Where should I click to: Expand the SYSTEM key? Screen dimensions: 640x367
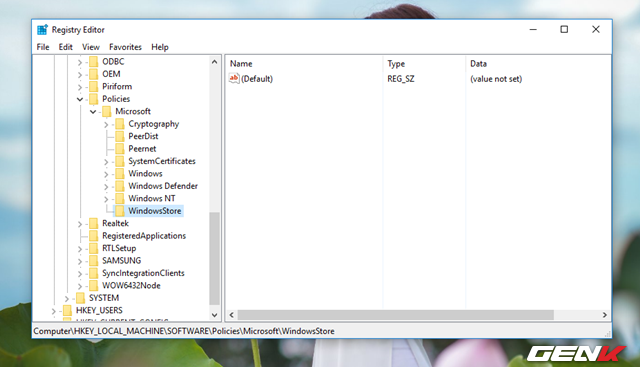(67, 299)
